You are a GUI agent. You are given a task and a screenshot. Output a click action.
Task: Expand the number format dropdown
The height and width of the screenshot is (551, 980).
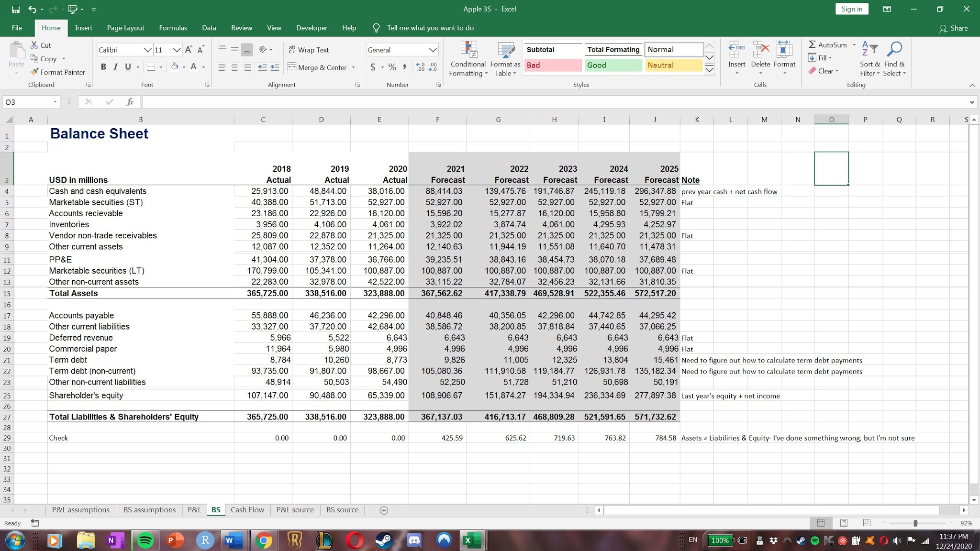433,50
